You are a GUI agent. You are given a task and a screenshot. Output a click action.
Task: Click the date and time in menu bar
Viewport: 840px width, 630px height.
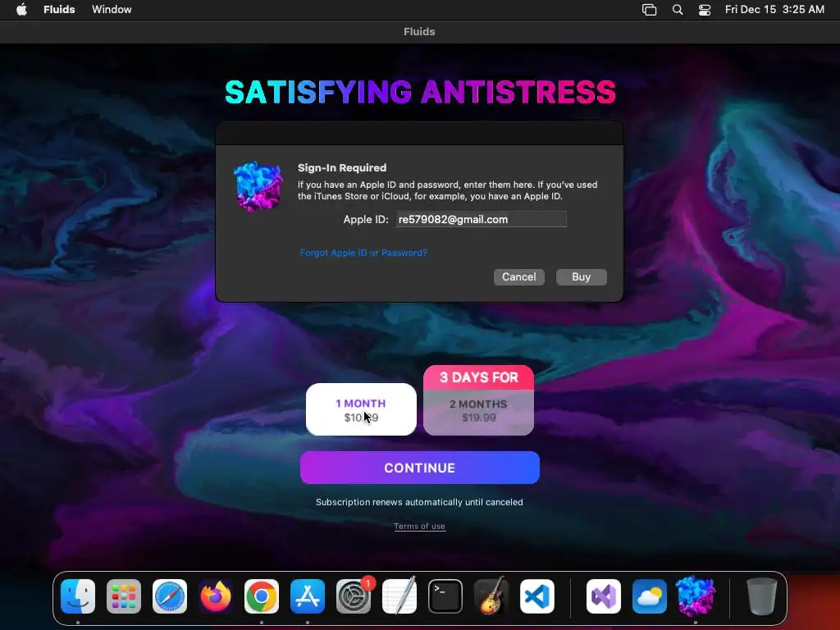coord(774,10)
